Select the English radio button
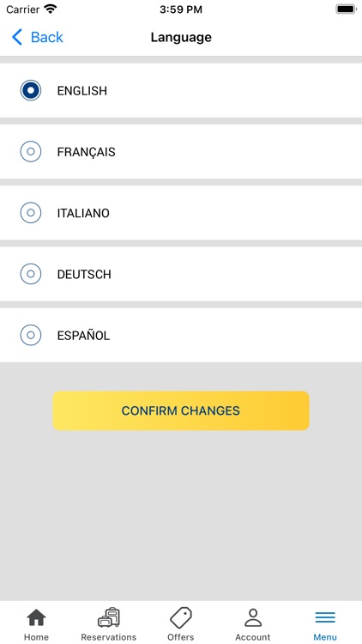This screenshot has height=644, width=362. [31, 90]
